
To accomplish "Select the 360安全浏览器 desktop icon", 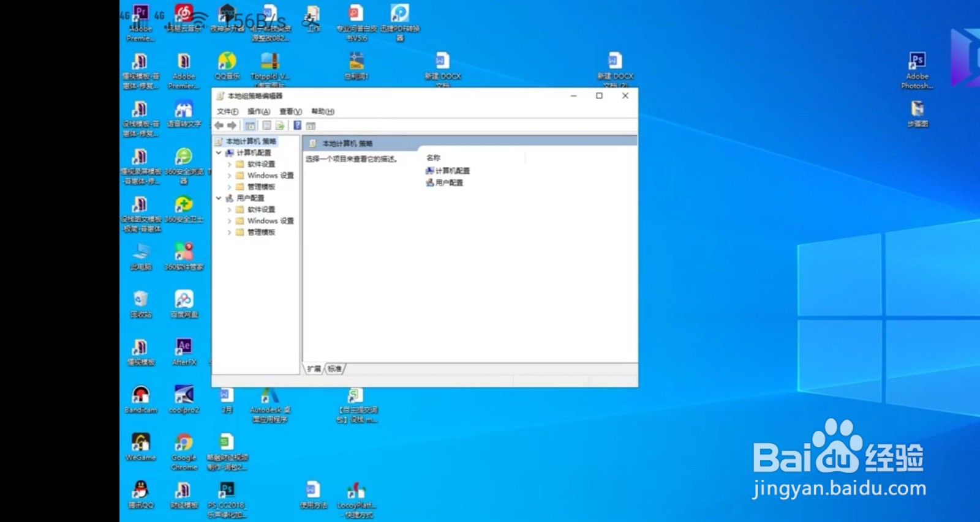I will [184, 166].
